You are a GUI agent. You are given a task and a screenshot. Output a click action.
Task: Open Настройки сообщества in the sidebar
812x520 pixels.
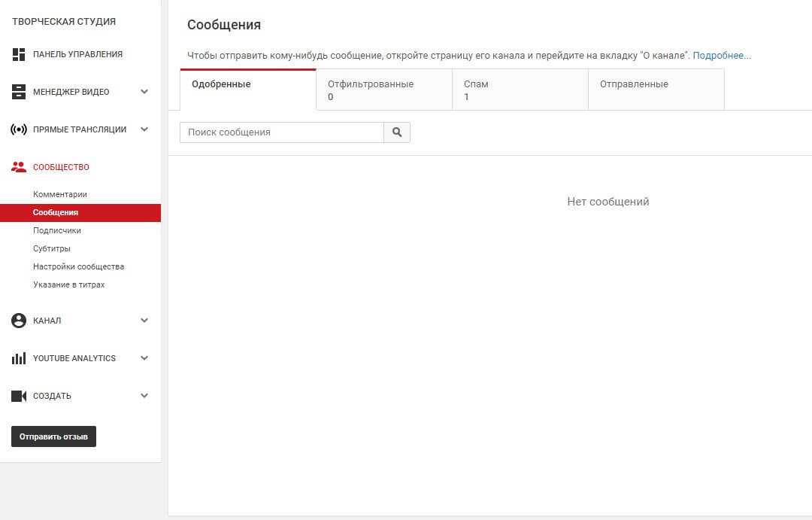[x=79, y=267]
